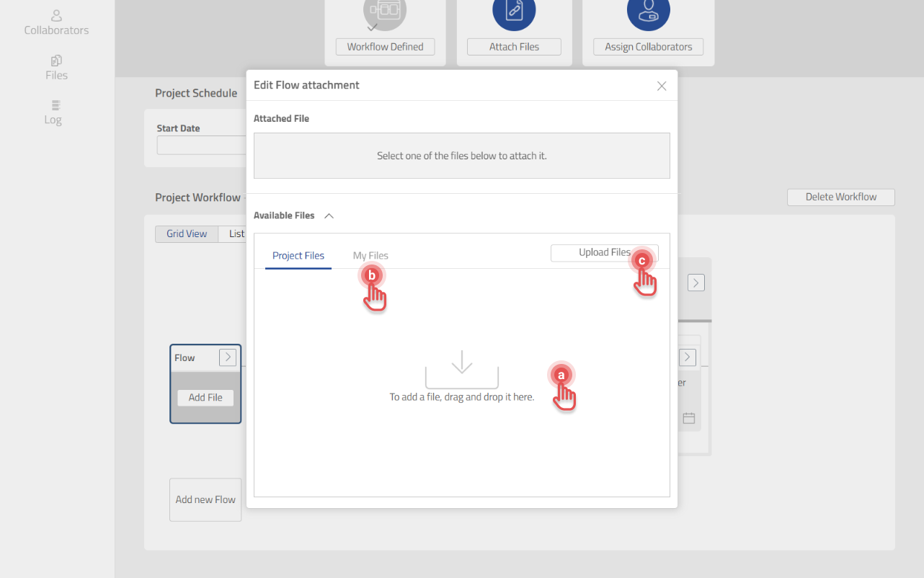Viewport: 924px width, 578px height.
Task: Close the Edit Flow attachment dialog
Action: [x=661, y=86]
